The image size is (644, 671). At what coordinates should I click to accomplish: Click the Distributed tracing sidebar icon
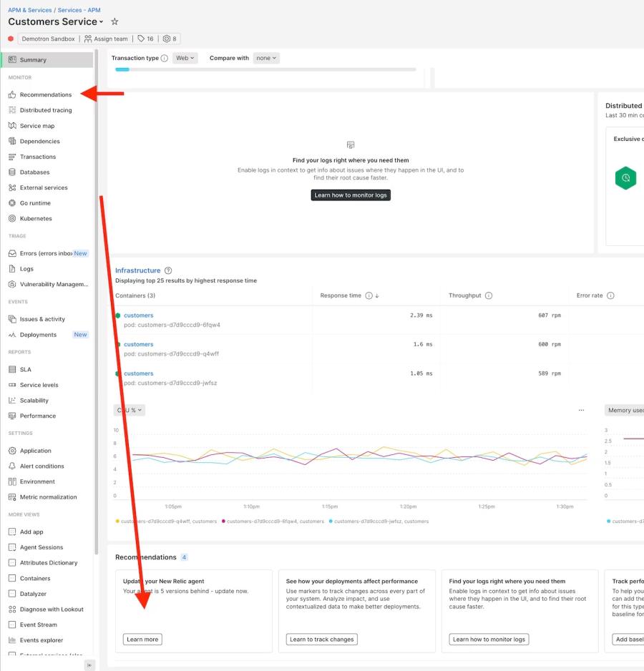tap(12, 110)
